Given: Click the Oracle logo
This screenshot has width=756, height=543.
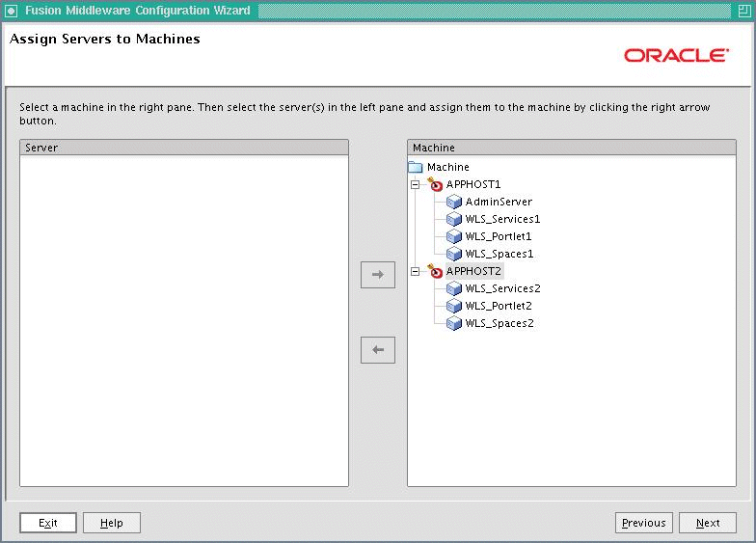Looking at the screenshot, I should pyautogui.click(x=677, y=56).
